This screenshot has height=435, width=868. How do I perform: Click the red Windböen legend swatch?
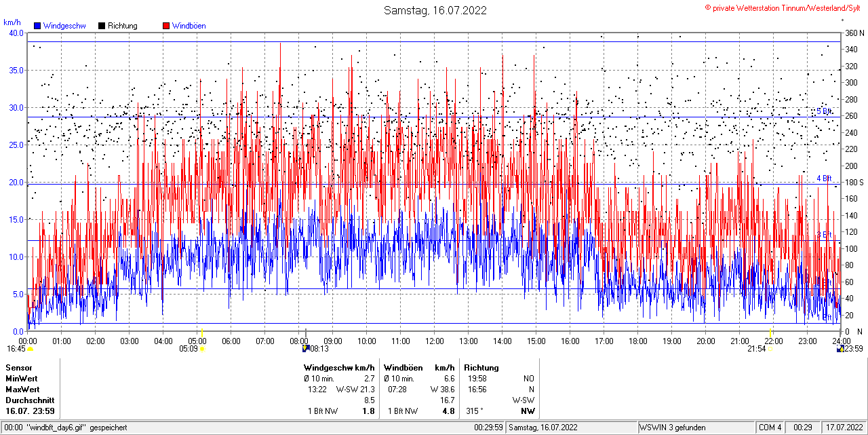(166, 26)
